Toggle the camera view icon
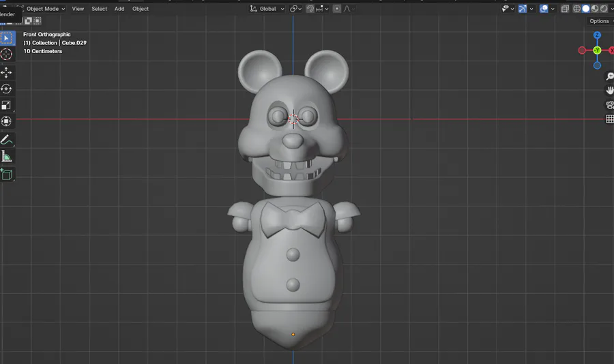This screenshot has height=364, width=614. [x=610, y=105]
